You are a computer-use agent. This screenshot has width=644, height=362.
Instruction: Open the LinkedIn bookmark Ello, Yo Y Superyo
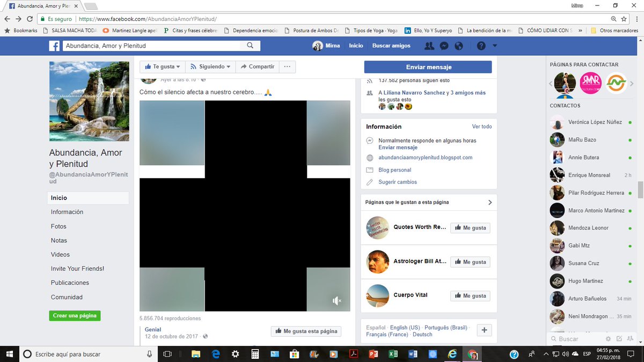[428, 31]
